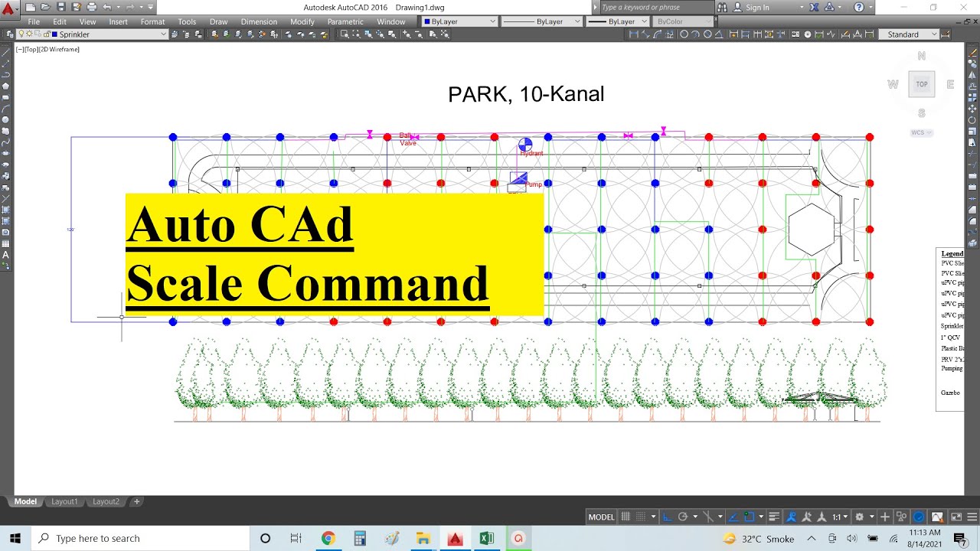Click the Zoom Extents icon

(x=445, y=34)
